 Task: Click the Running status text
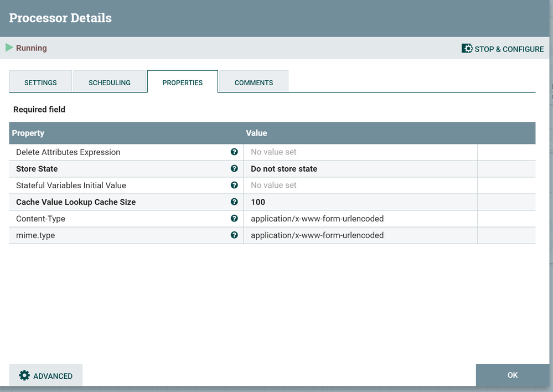32,48
